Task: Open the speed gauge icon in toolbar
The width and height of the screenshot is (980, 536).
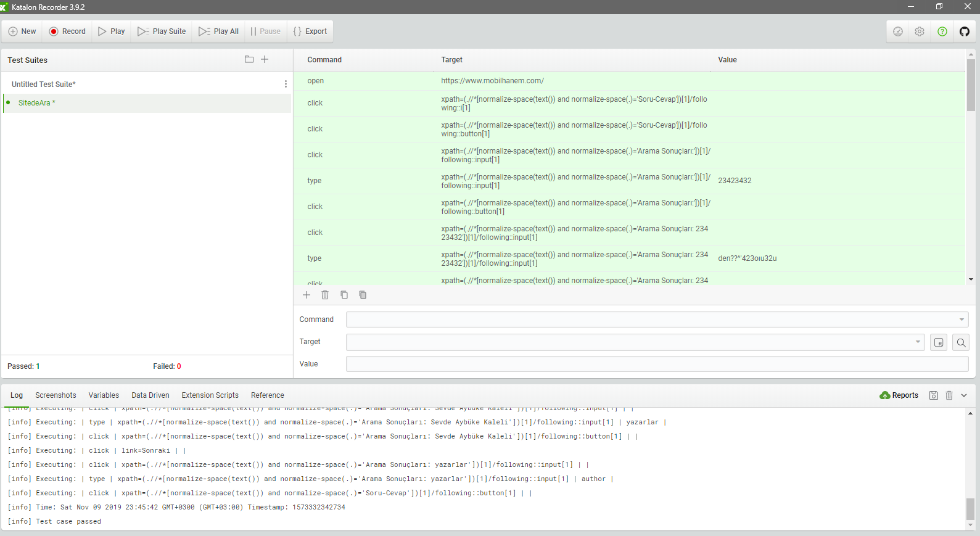Action: click(x=898, y=31)
